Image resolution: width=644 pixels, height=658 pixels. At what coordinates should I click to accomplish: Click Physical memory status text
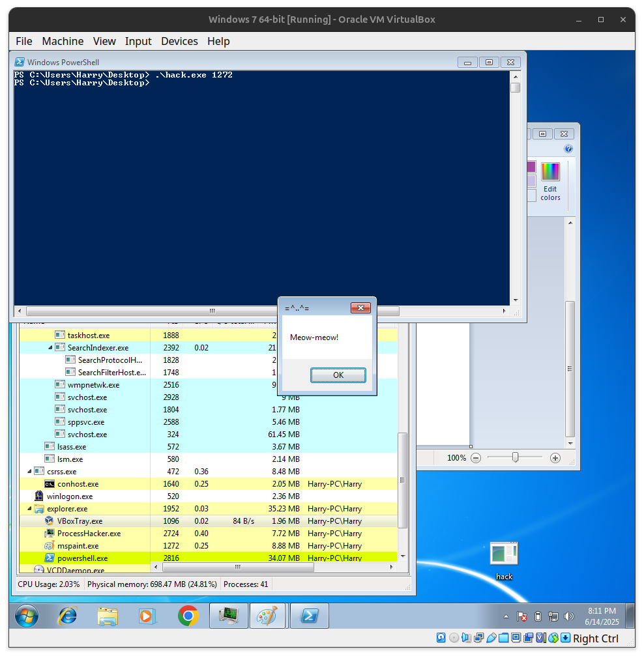pos(152,584)
